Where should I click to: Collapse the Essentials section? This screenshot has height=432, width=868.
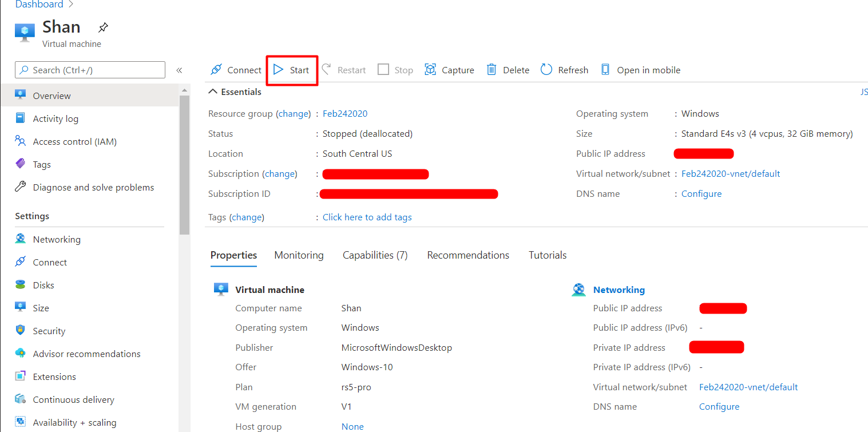coord(213,92)
